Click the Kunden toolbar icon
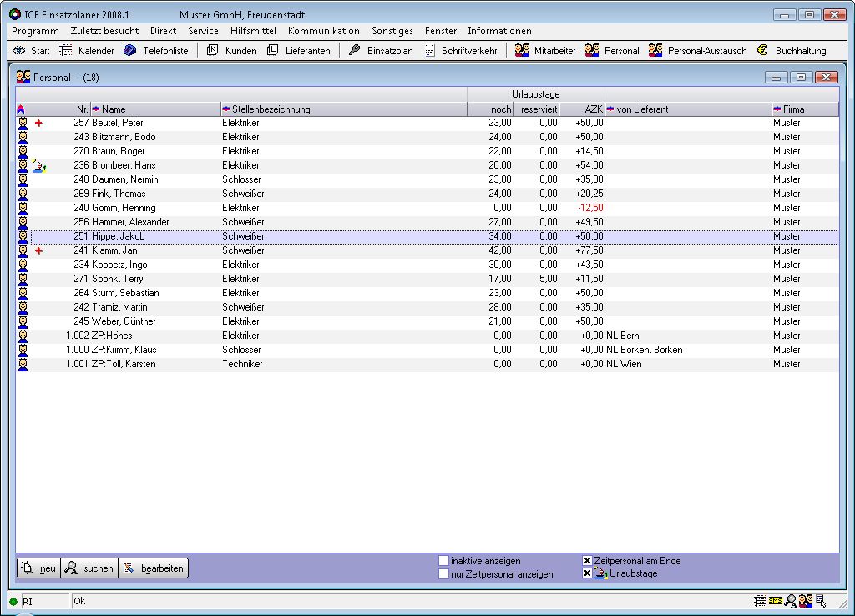 [212, 51]
